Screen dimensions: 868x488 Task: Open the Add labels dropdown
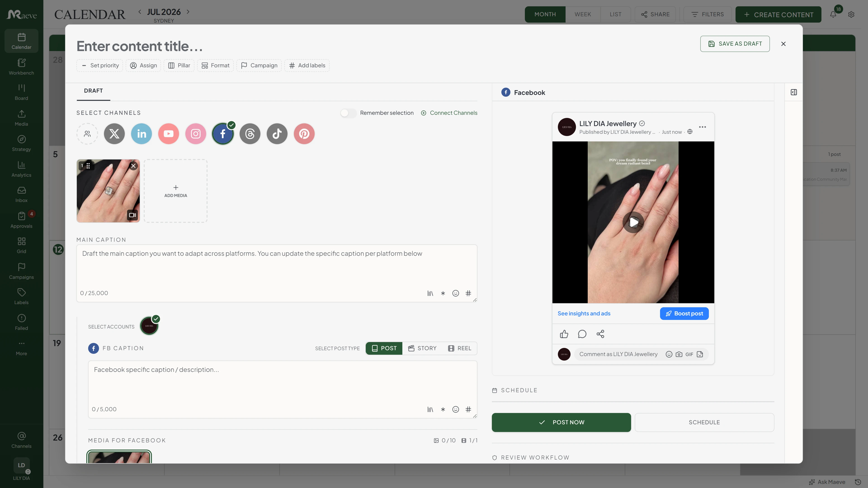307,65
